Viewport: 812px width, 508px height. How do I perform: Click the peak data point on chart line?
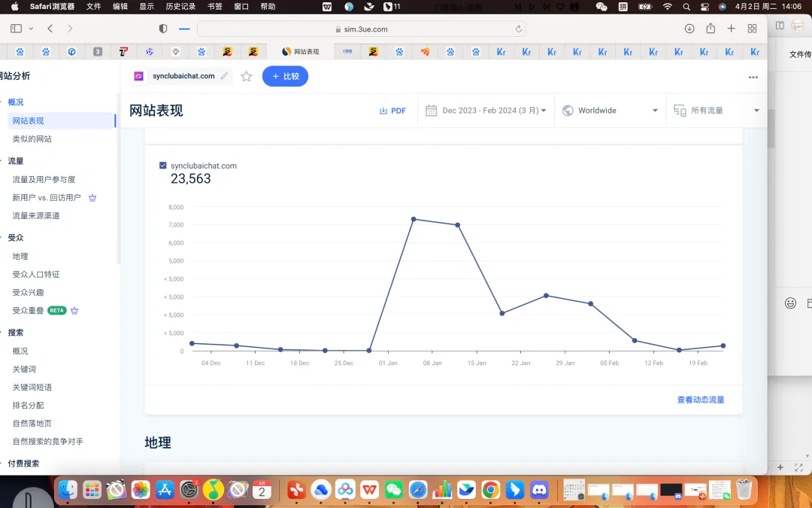pos(414,219)
